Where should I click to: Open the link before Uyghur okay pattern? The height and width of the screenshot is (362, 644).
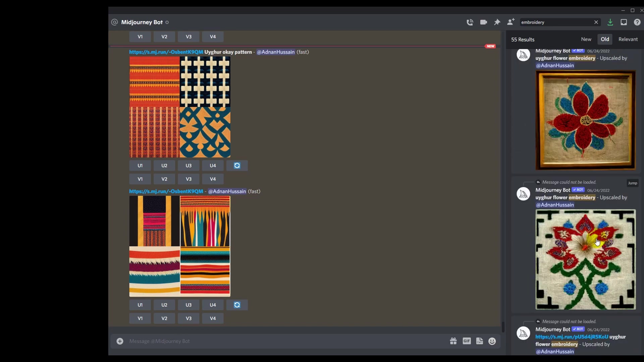pyautogui.click(x=166, y=52)
